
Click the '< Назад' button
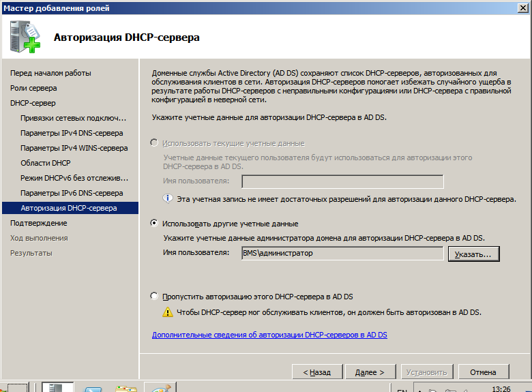click(317, 372)
